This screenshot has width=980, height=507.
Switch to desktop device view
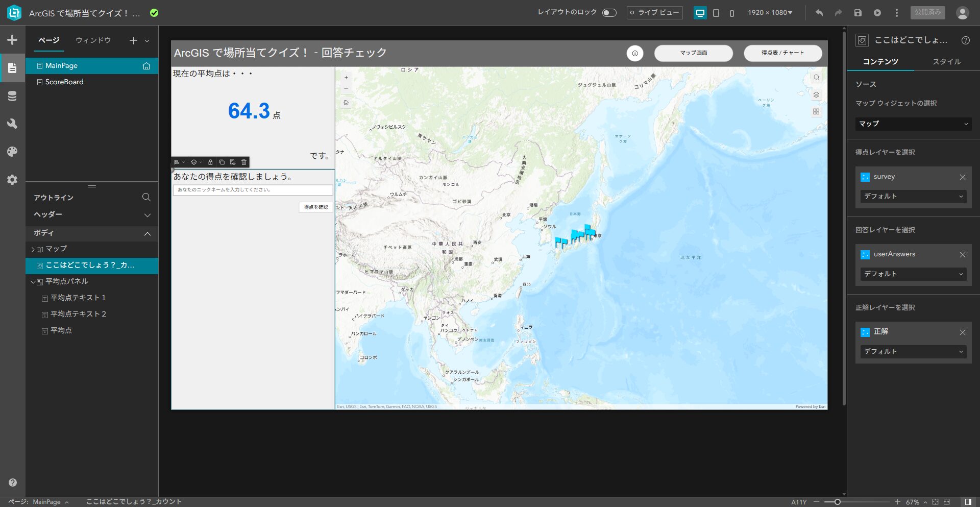[700, 13]
